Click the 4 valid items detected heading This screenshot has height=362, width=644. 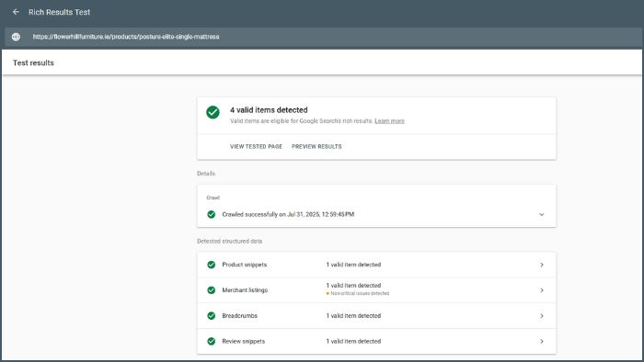click(x=269, y=110)
